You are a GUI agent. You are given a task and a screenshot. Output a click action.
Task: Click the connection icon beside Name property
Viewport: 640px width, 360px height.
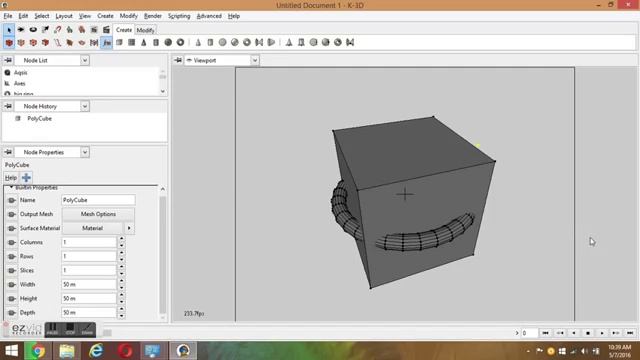click(11, 200)
